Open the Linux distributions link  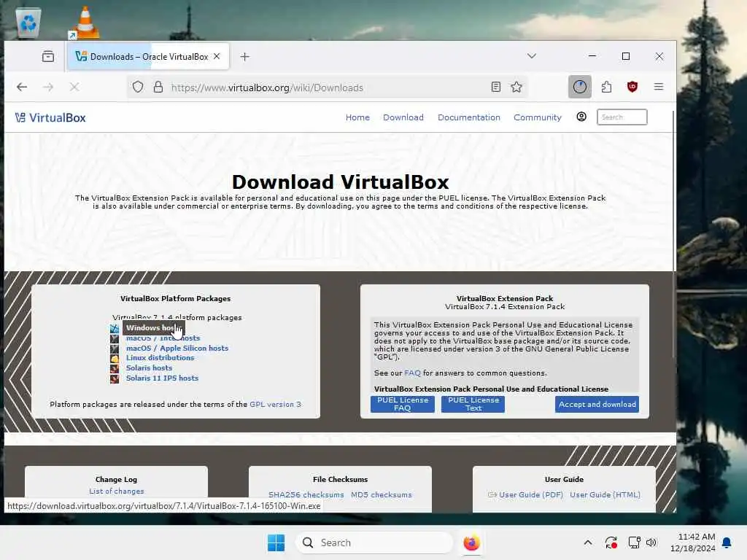160,357
